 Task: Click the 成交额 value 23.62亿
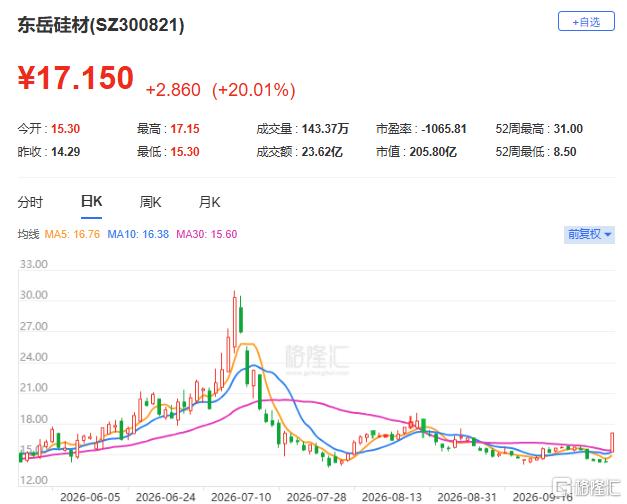322,152
